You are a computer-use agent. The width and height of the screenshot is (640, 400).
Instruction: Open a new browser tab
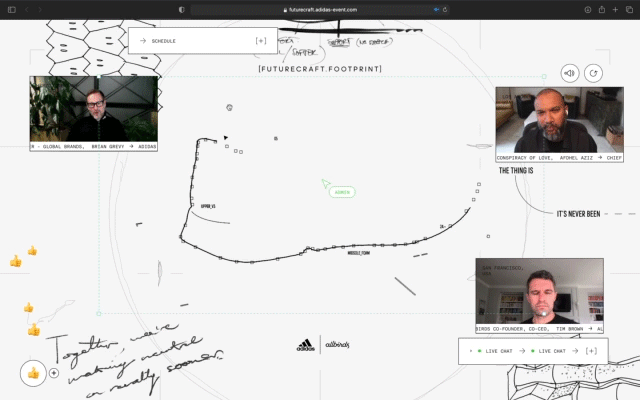tap(615, 9)
